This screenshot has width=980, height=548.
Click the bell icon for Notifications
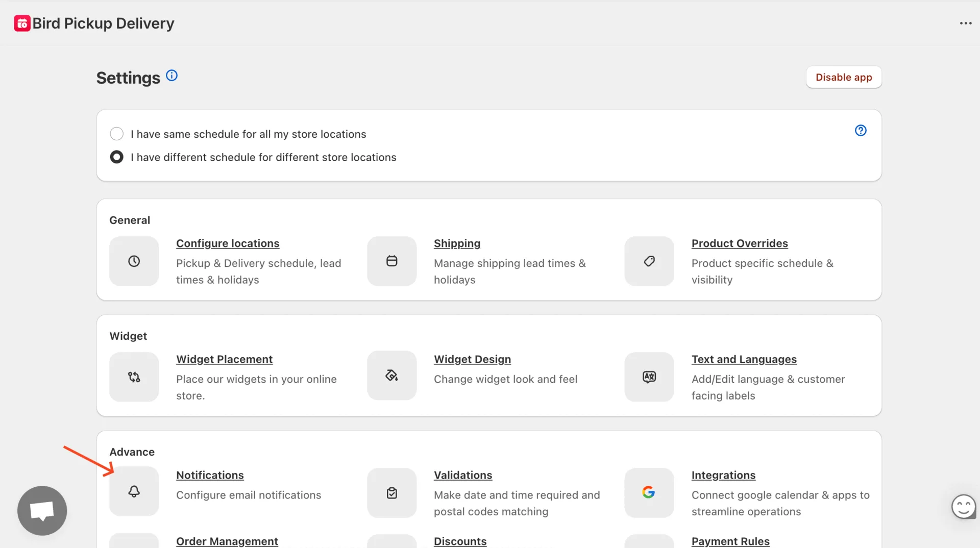[134, 491]
